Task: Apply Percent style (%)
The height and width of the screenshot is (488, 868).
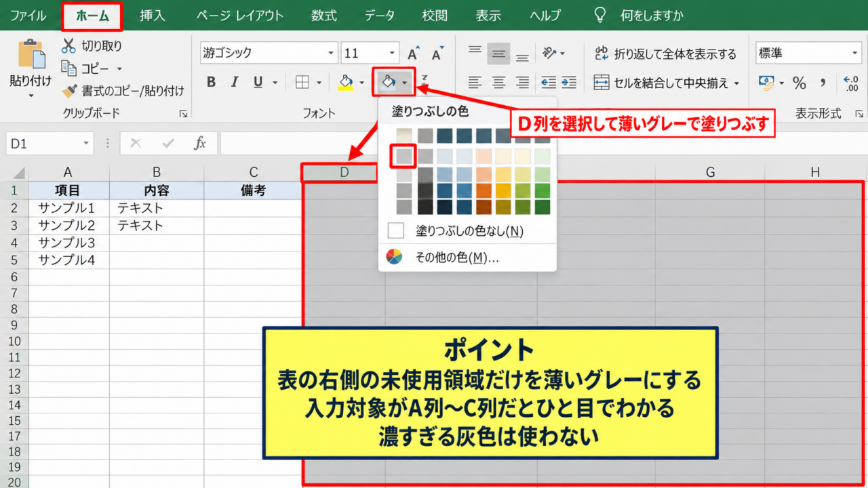Action: 800,83
